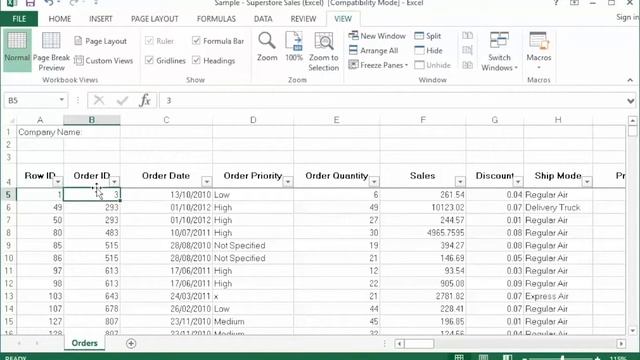The width and height of the screenshot is (640, 360).
Task: Open Order Quantity filter dropdown
Action: [374, 182]
